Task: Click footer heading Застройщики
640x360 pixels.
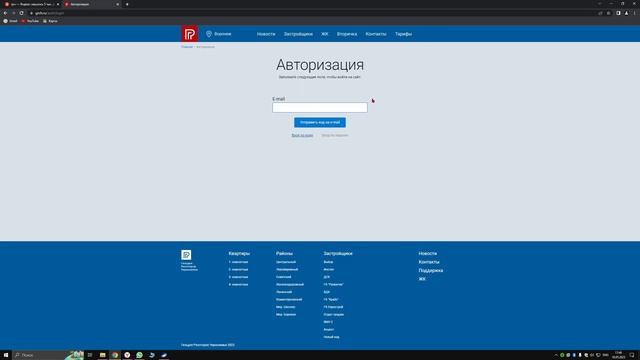Action: click(x=338, y=253)
